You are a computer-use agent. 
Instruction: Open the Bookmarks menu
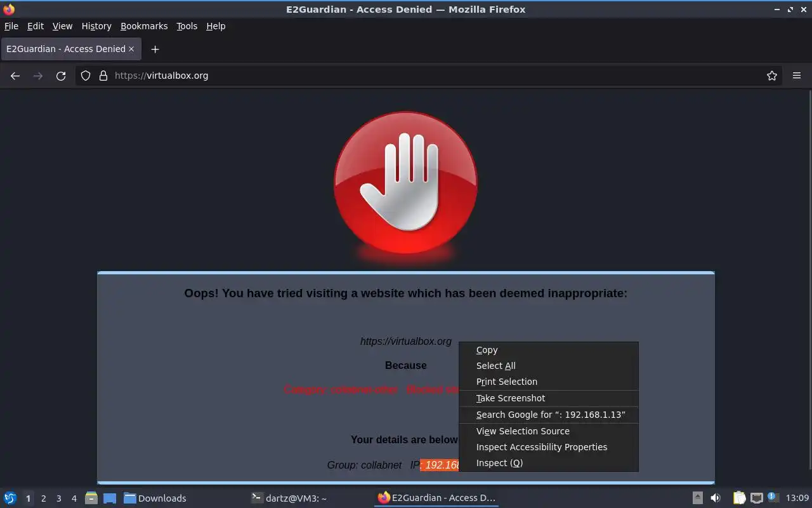(x=144, y=26)
